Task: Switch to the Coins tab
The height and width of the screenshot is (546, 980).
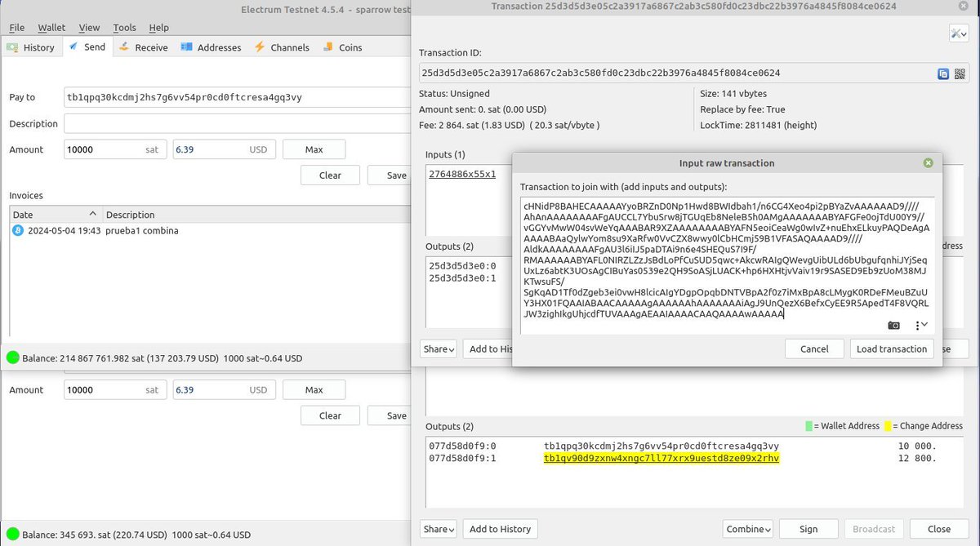Action: point(342,47)
